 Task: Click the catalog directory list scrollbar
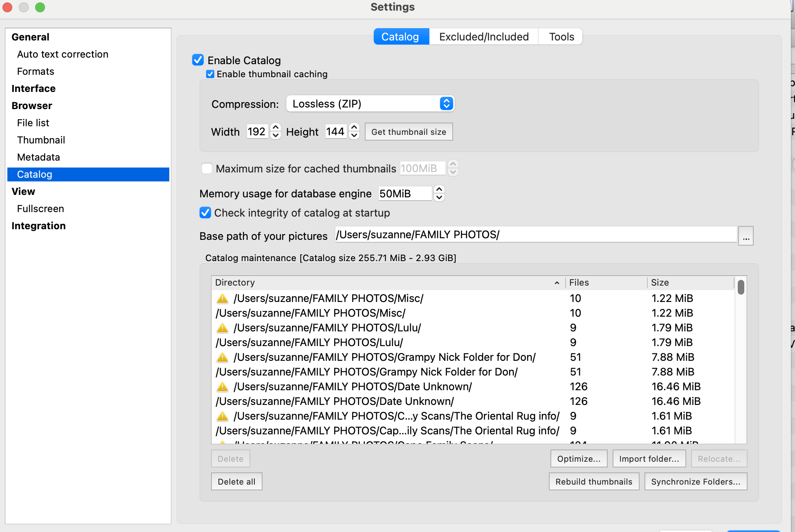pyautogui.click(x=741, y=287)
